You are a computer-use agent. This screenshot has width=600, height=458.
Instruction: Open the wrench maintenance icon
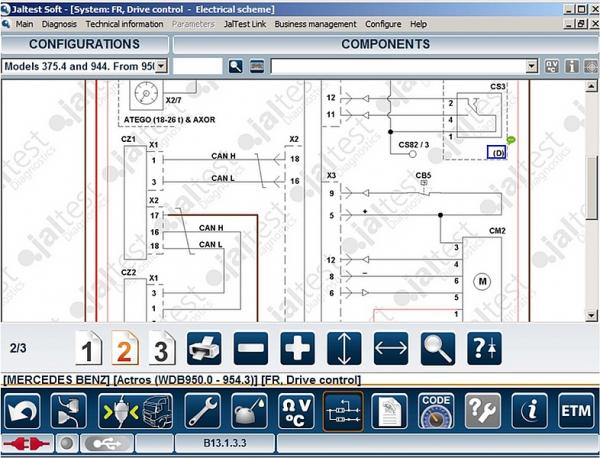202,411
